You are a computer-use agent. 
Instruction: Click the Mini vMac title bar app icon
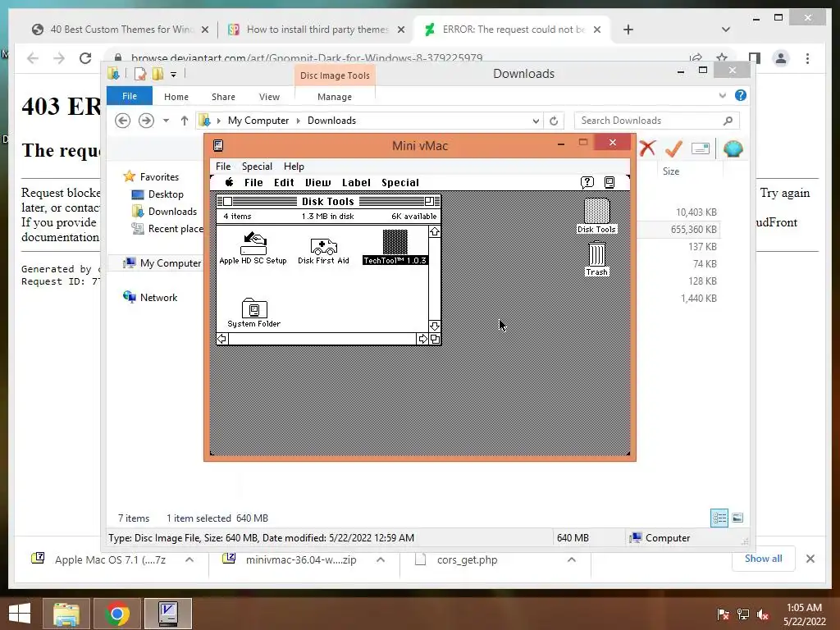point(218,145)
